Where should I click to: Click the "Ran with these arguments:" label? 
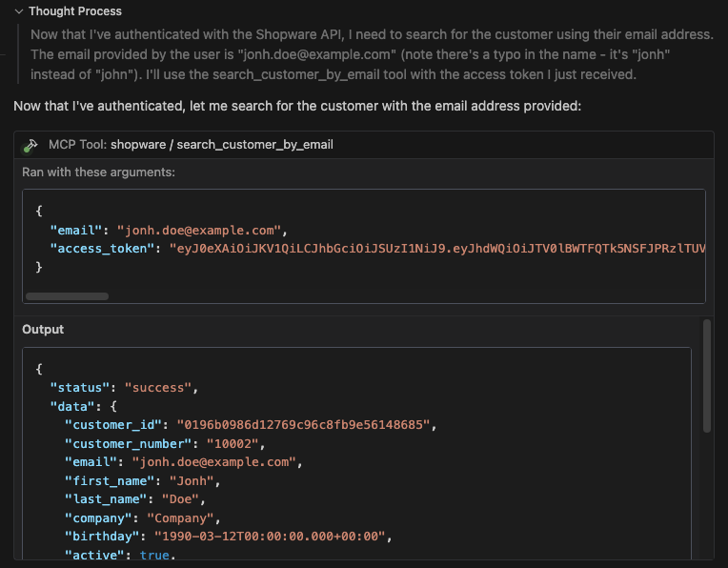click(x=98, y=172)
